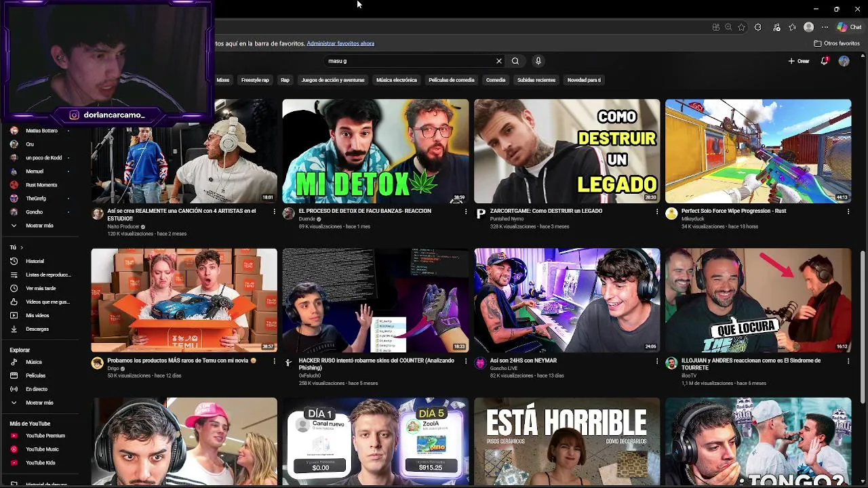The height and width of the screenshot is (488, 868).
Task: Select the Subidas recientes filter chip
Action: [536, 80]
